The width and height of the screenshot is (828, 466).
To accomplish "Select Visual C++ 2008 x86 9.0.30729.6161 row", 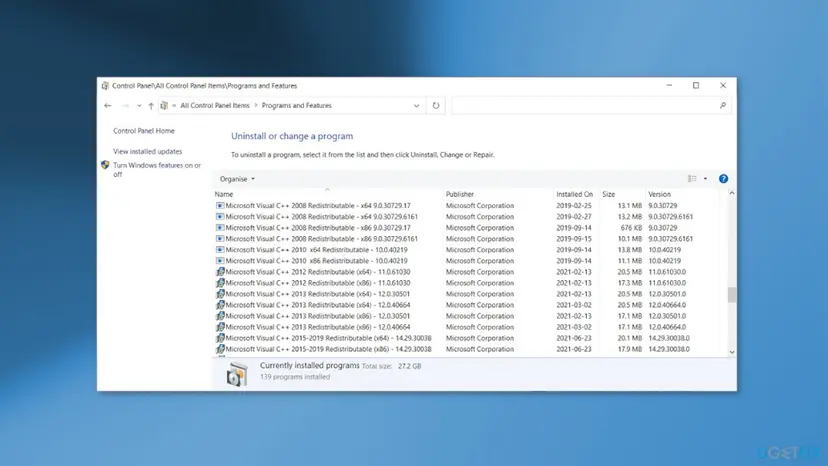I will [x=466, y=239].
